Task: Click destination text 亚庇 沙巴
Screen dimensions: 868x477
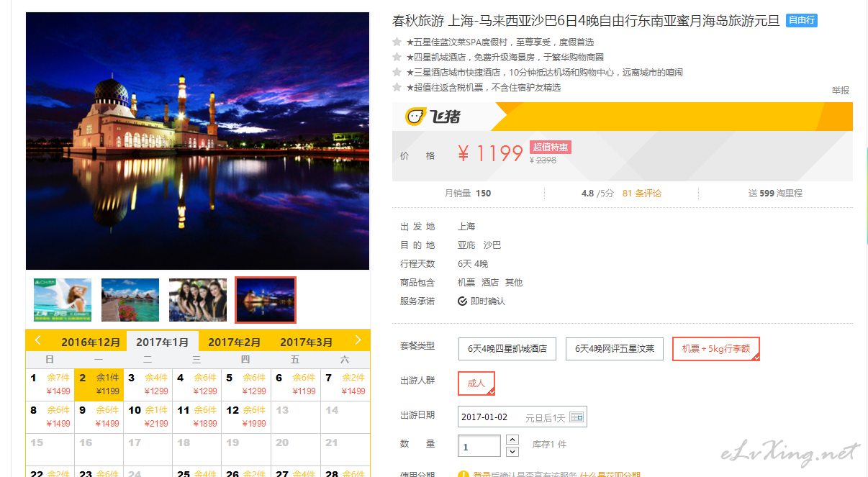Action: pos(479,245)
